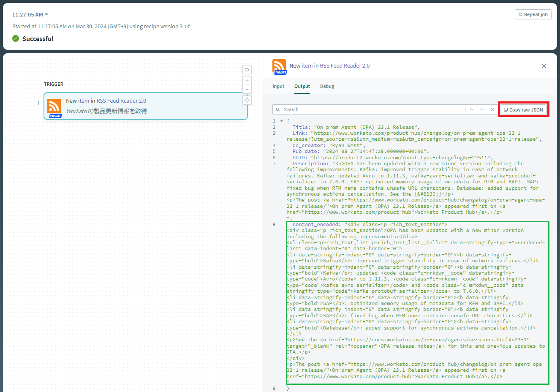Click the RSS icon in the detail panel header
This screenshot has width=560, height=392.
point(279,67)
